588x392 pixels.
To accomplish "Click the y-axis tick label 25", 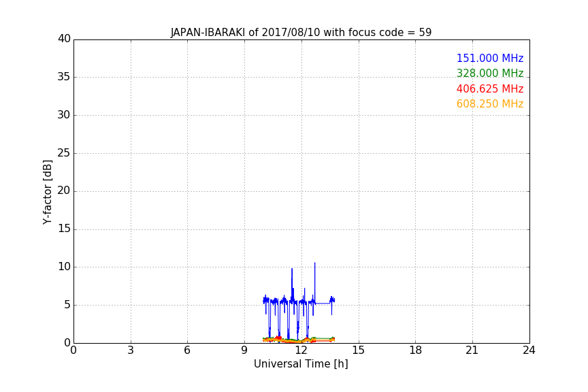I will (x=64, y=152).
